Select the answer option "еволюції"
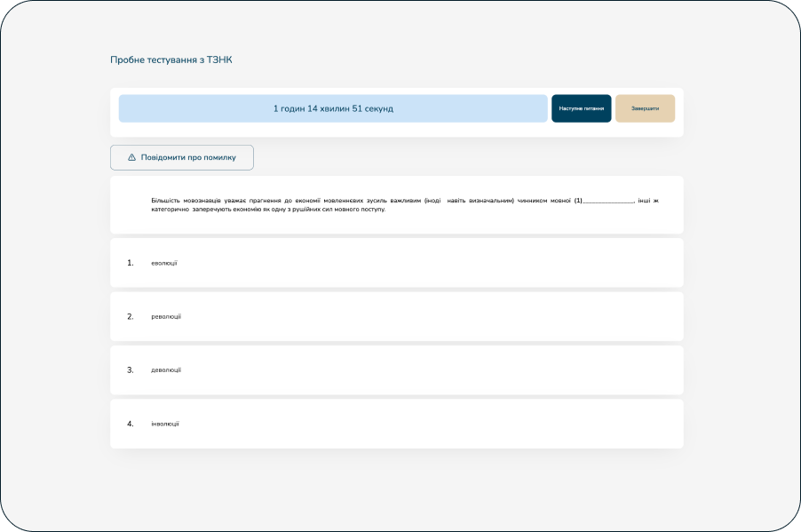This screenshot has width=801, height=532. 164,263
